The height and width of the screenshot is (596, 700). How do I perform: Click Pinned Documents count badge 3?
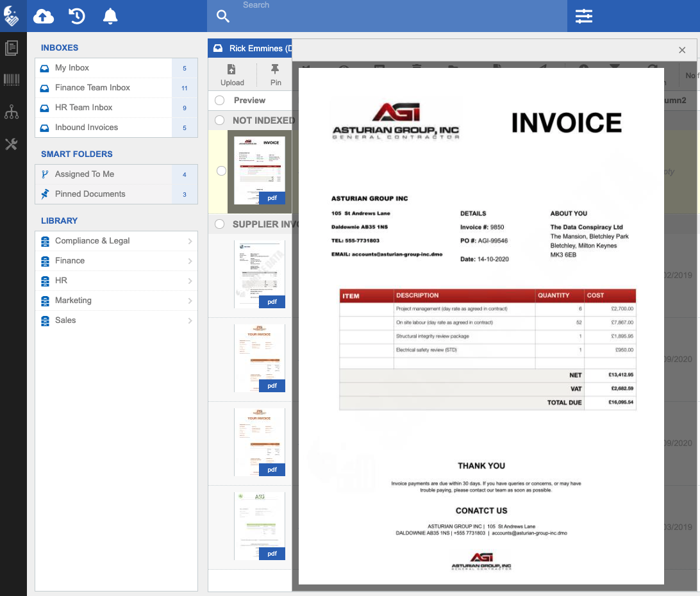185,195
